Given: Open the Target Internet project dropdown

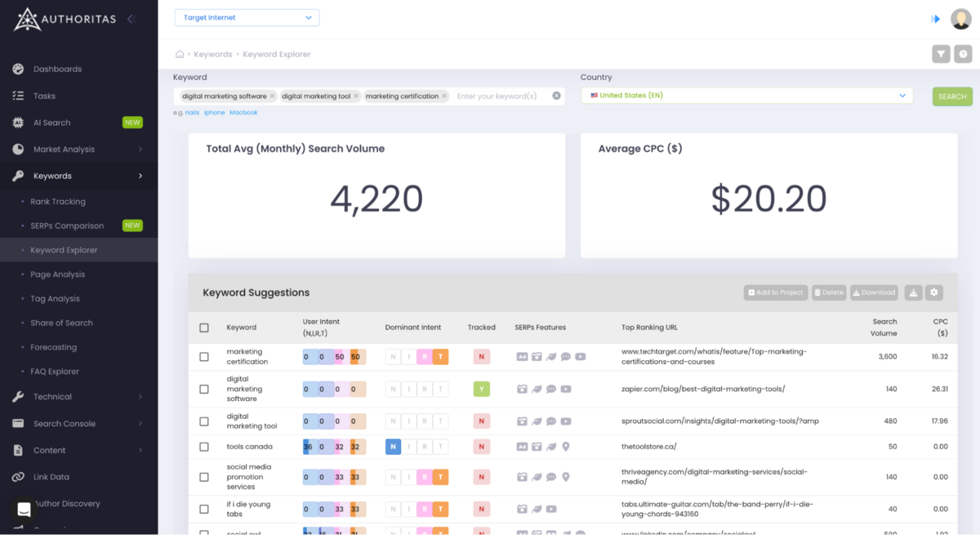Looking at the screenshot, I should [x=247, y=17].
